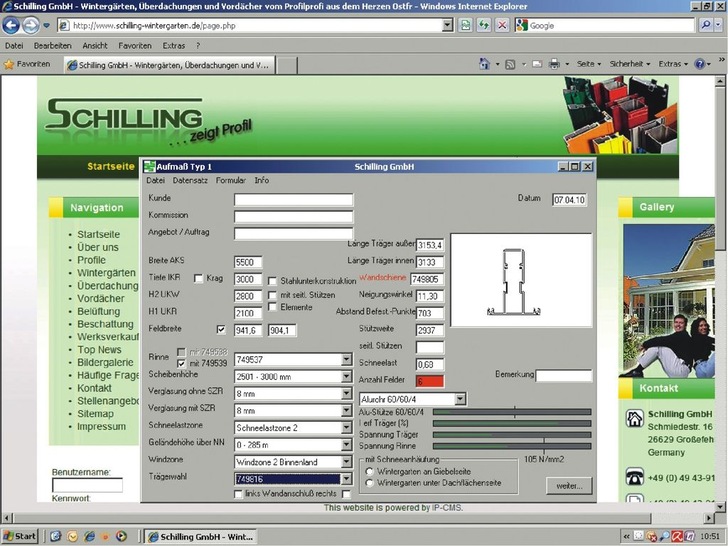The height and width of the screenshot is (546, 728).
Task: Open the Wintergärten navigation link
Action: point(106,272)
